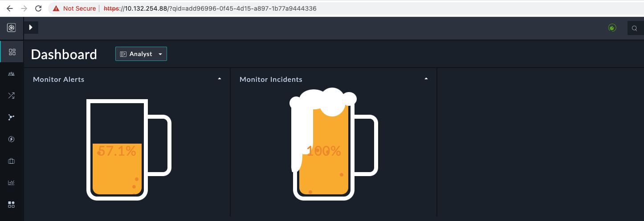Collapse the Monitor Alerts panel
The width and height of the screenshot is (644, 221).
pyautogui.click(x=219, y=79)
